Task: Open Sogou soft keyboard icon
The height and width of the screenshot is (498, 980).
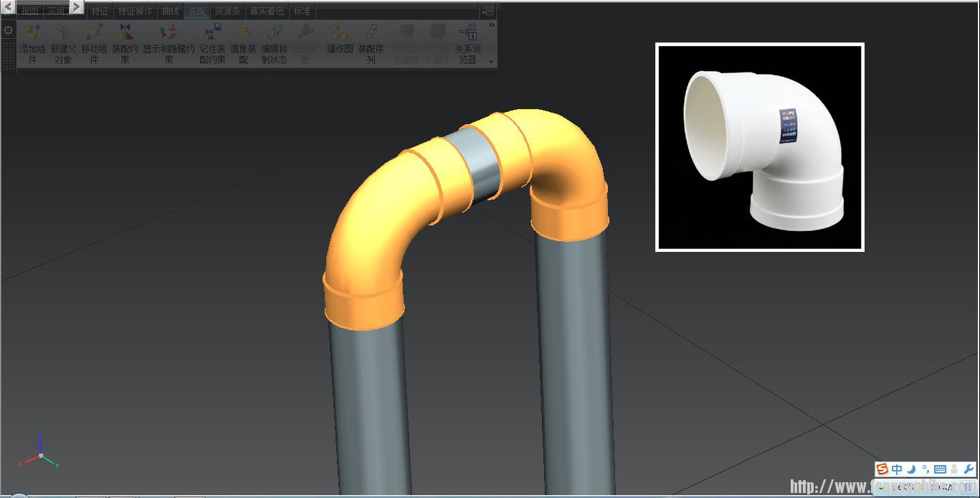Action: tap(940, 470)
